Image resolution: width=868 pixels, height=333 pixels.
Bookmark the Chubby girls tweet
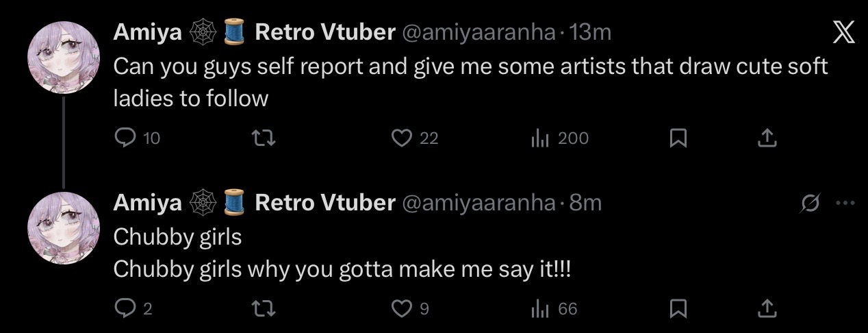click(x=678, y=309)
